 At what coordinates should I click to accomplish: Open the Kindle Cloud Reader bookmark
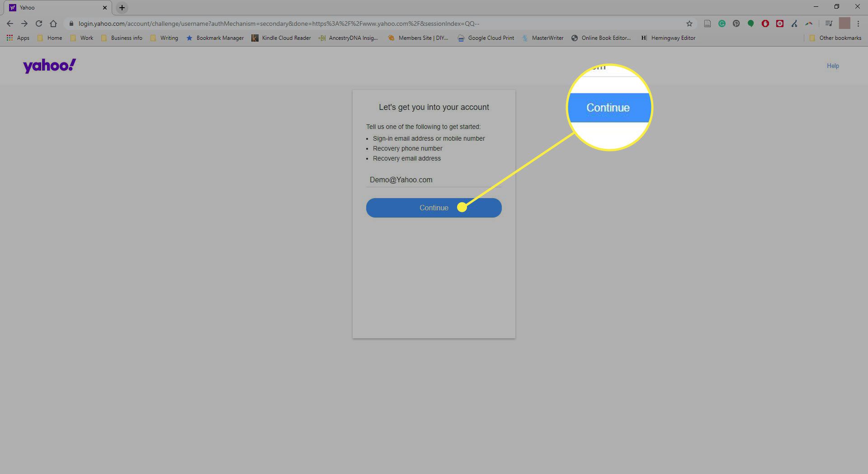[281, 38]
